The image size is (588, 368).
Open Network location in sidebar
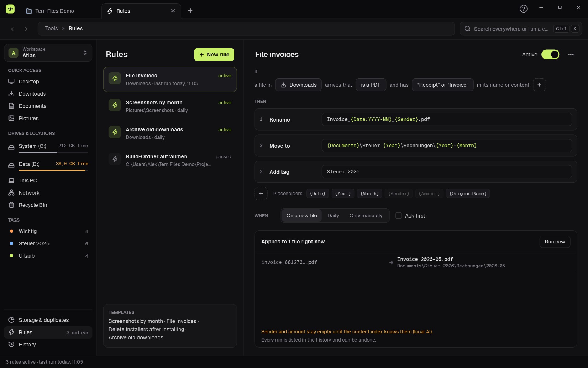tap(48, 193)
